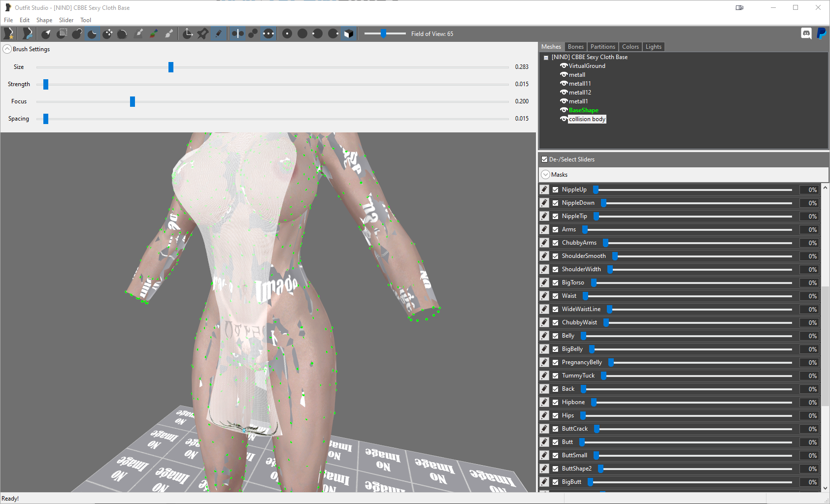Toggle Global Brush Collision icon
This screenshot has width=830, height=504.
pyautogui.click(x=268, y=33)
